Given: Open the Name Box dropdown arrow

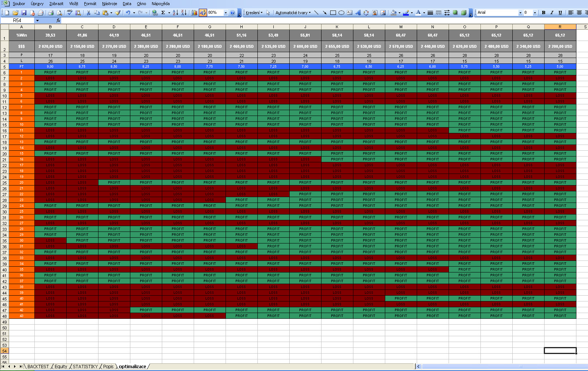Looking at the screenshot, I should point(37,21).
